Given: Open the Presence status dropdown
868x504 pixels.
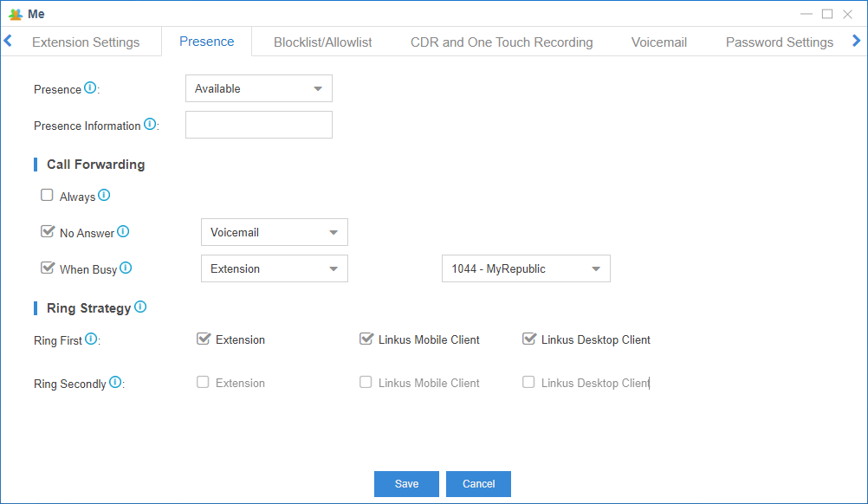Looking at the screenshot, I should tap(258, 88).
